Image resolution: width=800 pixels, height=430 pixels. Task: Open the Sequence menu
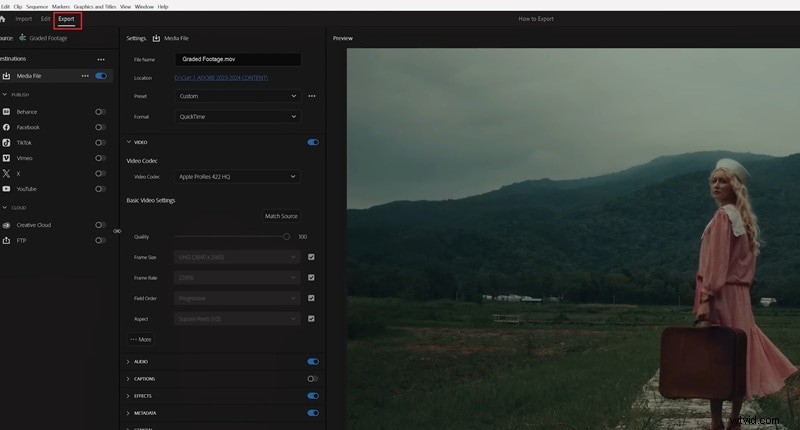[x=37, y=7]
